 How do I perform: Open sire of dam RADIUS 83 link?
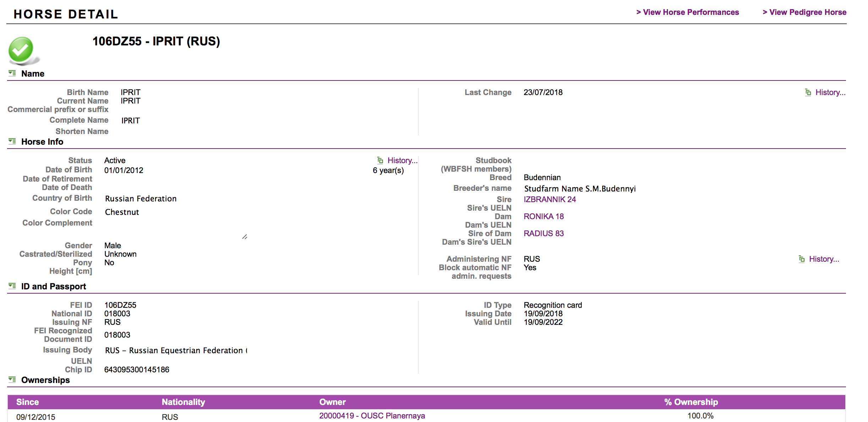pyautogui.click(x=544, y=233)
